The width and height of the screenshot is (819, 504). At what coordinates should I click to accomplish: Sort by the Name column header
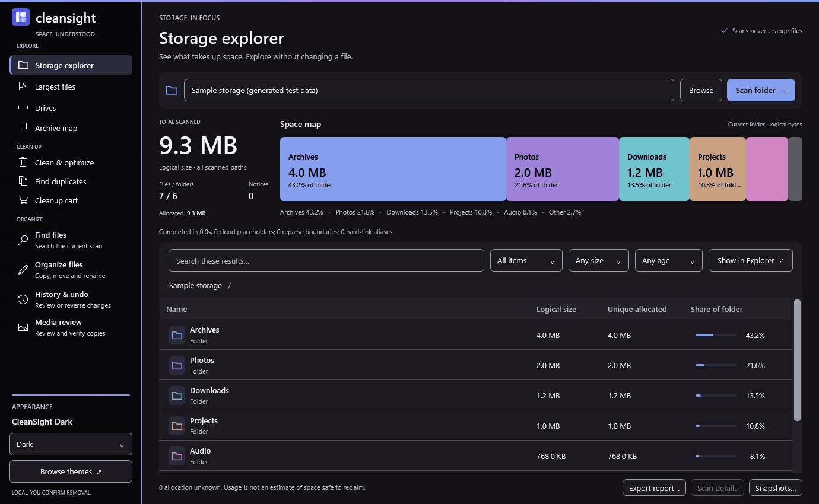pyautogui.click(x=176, y=309)
